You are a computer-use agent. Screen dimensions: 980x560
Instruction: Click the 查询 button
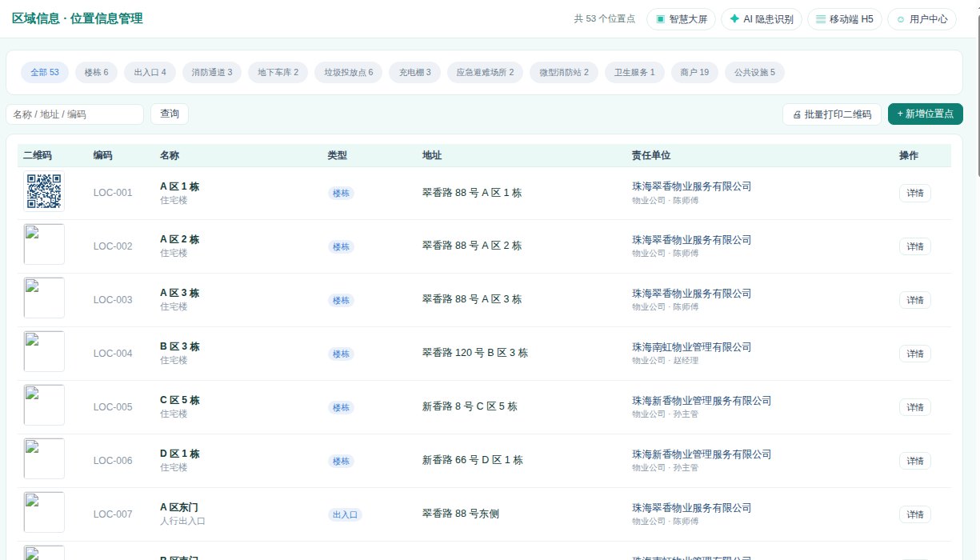click(x=170, y=114)
